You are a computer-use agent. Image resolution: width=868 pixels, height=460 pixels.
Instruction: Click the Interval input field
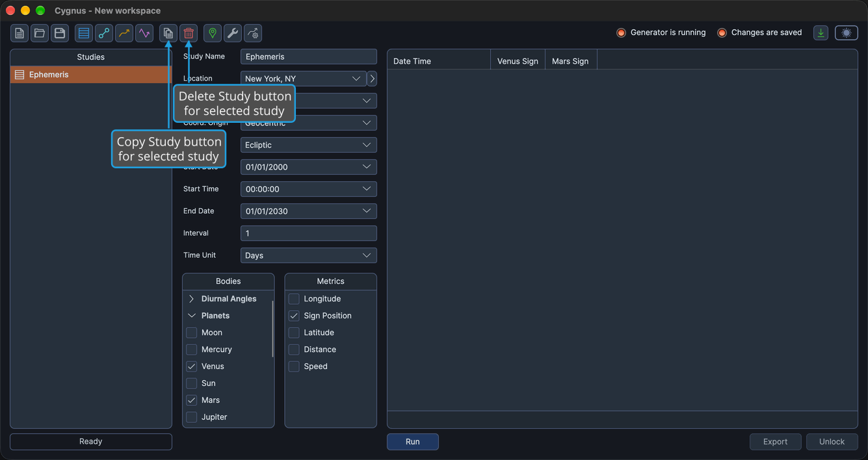[x=309, y=233]
